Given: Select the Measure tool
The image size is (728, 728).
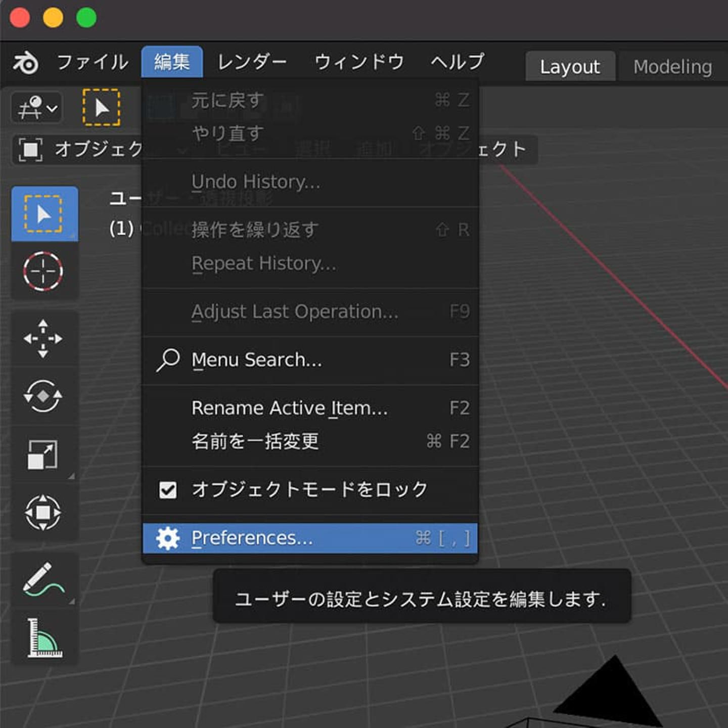Looking at the screenshot, I should pos(43,638).
